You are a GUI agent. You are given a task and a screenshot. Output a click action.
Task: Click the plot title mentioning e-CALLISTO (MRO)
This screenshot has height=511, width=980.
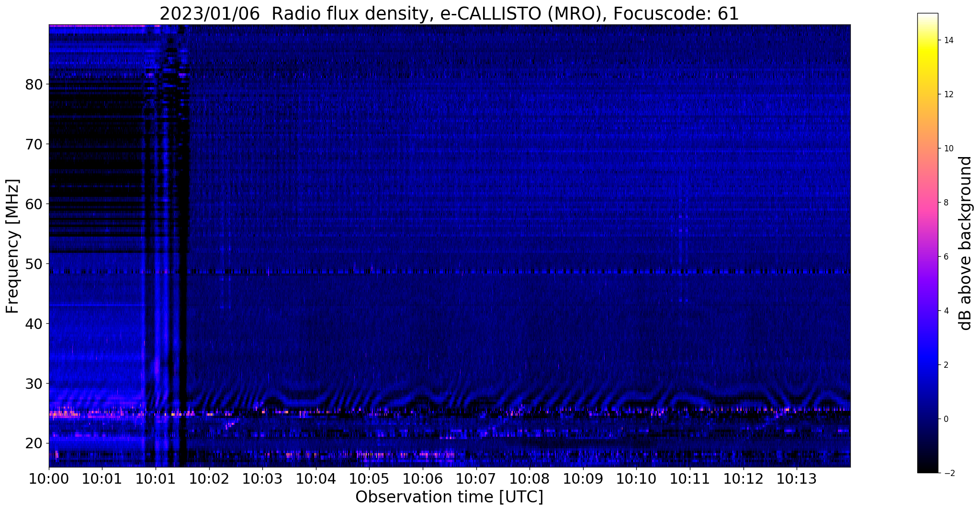click(x=449, y=14)
